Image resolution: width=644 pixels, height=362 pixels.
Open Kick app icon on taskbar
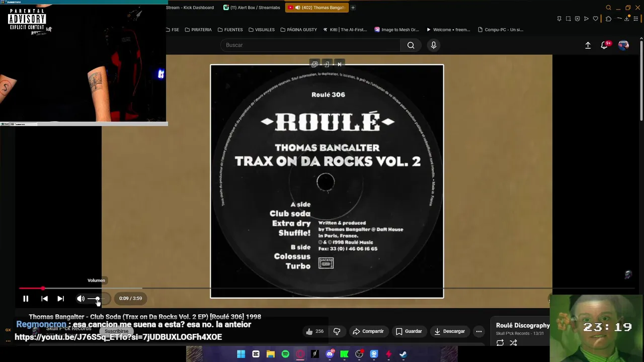[x=344, y=354]
